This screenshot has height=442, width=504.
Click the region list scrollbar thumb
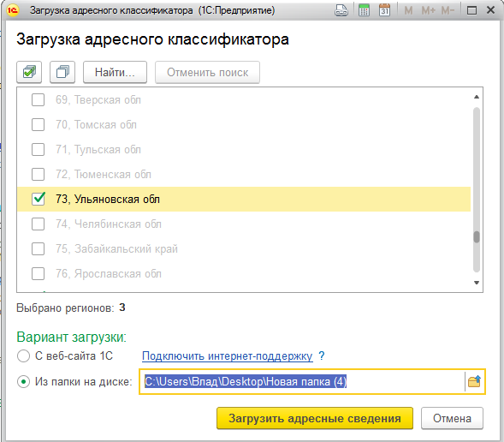pos(477,237)
